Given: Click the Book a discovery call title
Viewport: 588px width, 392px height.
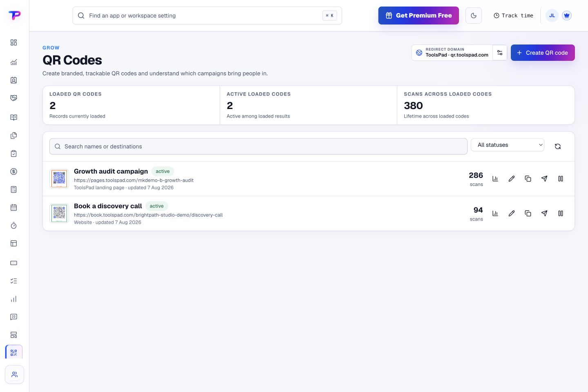Looking at the screenshot, I should point(108,206).
